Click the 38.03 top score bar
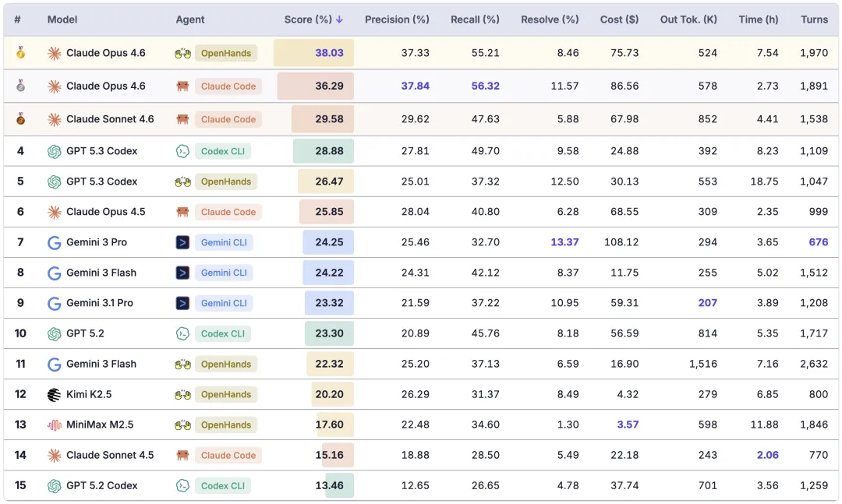Image resolution: width=842 pixels, height=504 pixels. pyautogui.click(x=313, y=53)
